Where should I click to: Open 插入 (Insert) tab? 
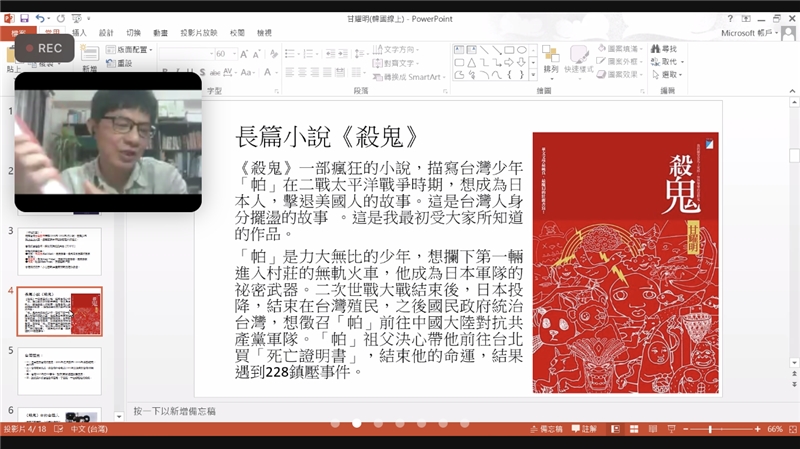[79, 33]
